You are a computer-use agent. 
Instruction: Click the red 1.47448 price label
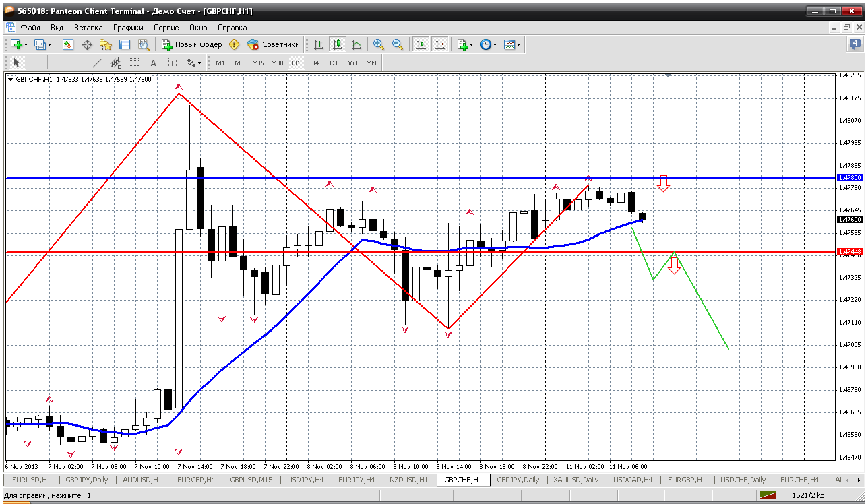point(849,252)
